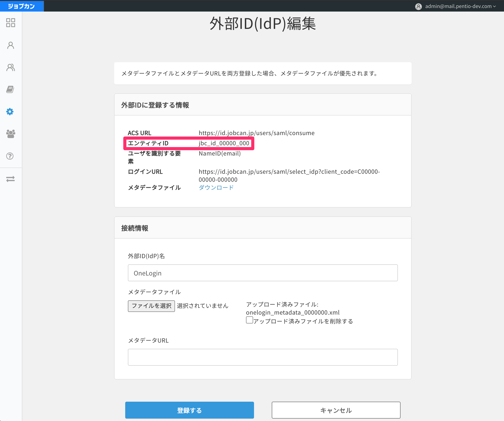Click the 選択されていません file status text
The image size is (504, 421).
pos(202,306)
